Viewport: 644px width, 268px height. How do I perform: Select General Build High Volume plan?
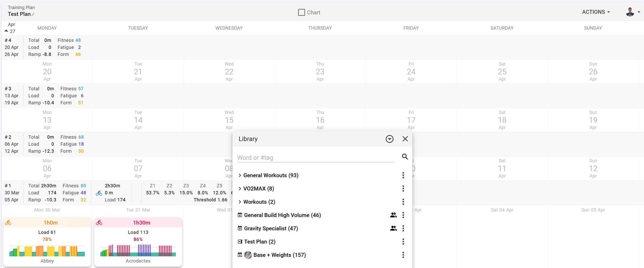click(x=282, y=215)
